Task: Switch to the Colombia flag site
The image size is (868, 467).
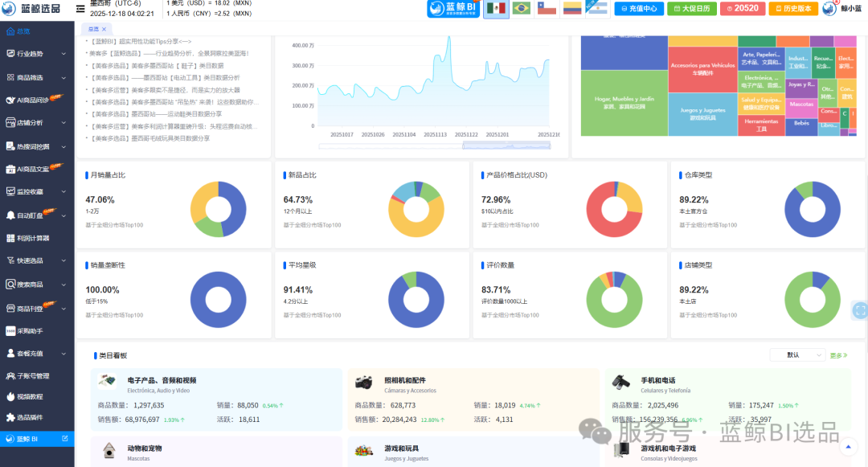Action: click(x=572, y=8)
